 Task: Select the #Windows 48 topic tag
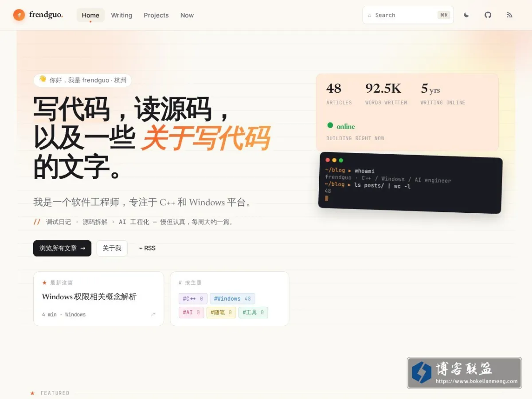(x=232, y=299)
